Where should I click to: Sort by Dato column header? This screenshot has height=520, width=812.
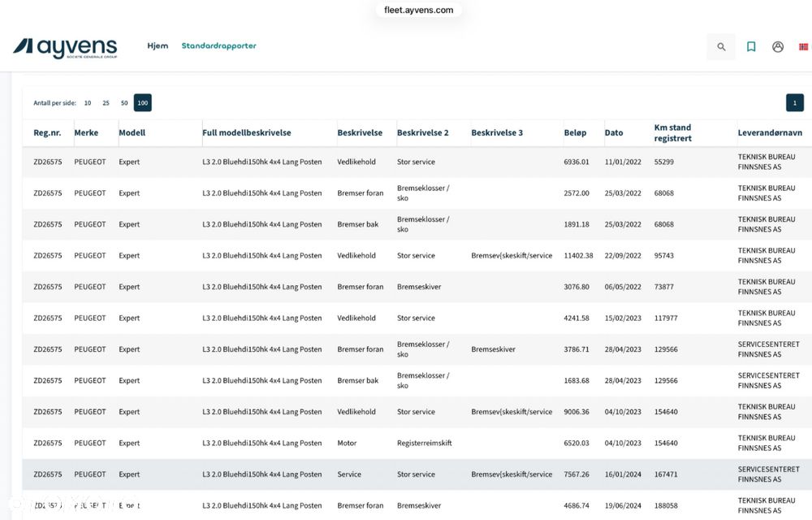pos(614,132)
